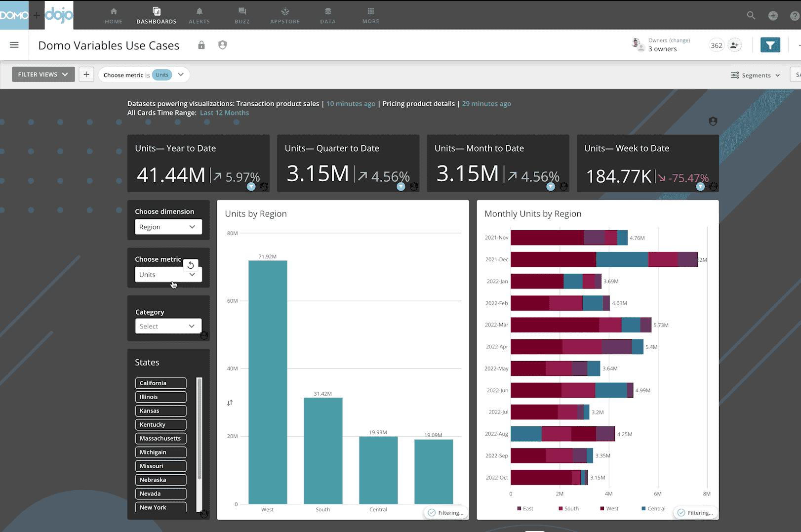The height and width of the screenshot is (532, 801).
Task: Click the plus add filter button
Action: coord(86,75)
